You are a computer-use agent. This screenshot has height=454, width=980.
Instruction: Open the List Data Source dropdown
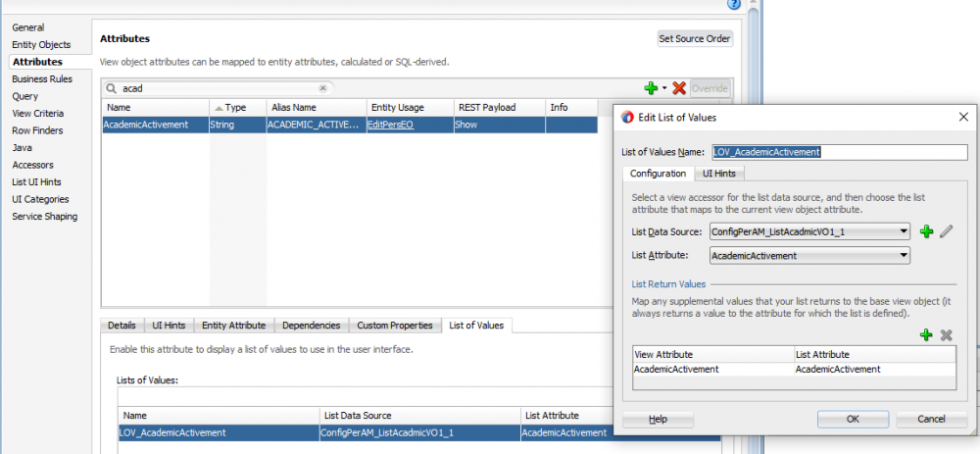[x=903, y=231]
